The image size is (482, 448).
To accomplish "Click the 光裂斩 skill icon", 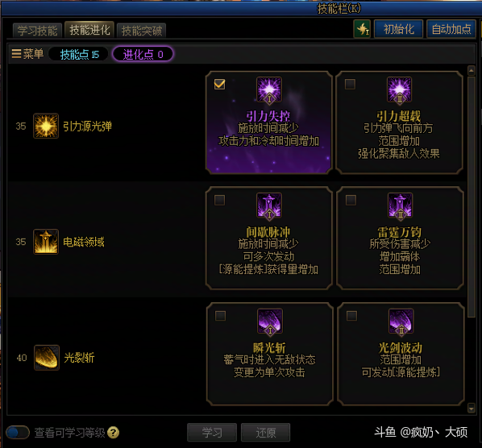I will (x=47, y=358).
